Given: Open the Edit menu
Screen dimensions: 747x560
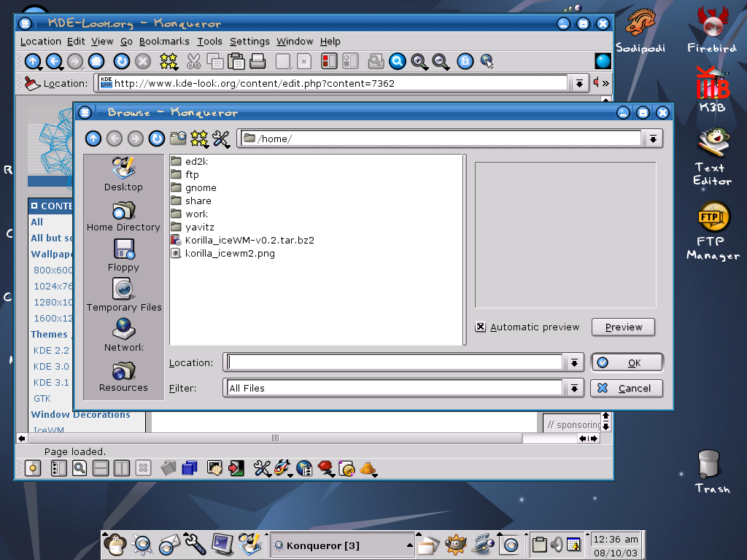Looking at the screenshot, I should pyautogui.click(x=76, y=42).
